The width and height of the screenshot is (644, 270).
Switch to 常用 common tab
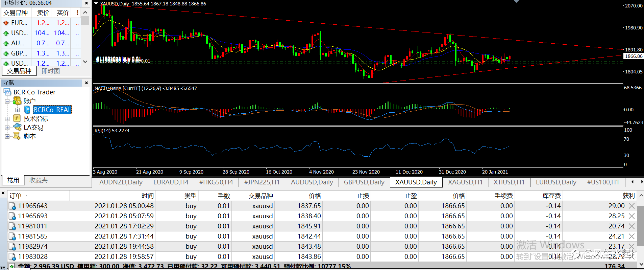coord(13,180)
